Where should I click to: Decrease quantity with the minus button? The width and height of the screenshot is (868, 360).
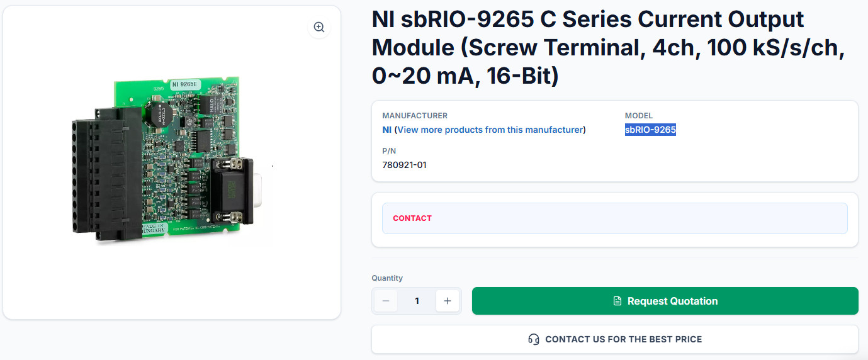[x=386, y=301]
